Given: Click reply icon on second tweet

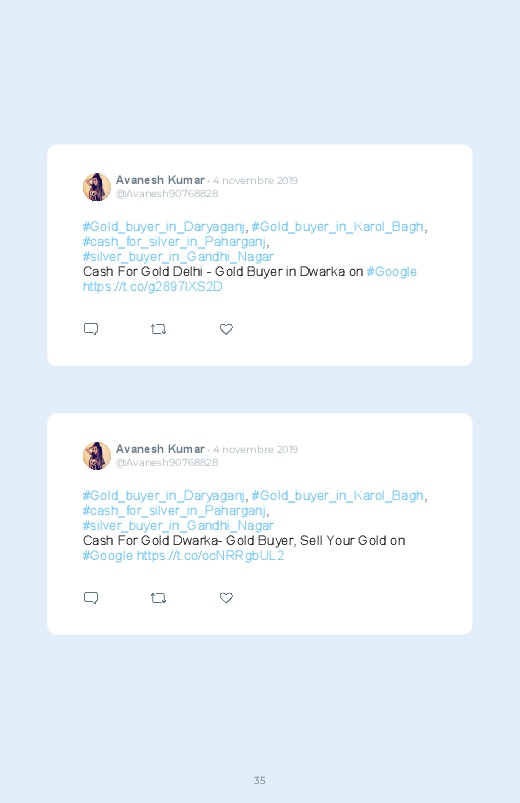Looking at the screenshot, I should (91, 598).
